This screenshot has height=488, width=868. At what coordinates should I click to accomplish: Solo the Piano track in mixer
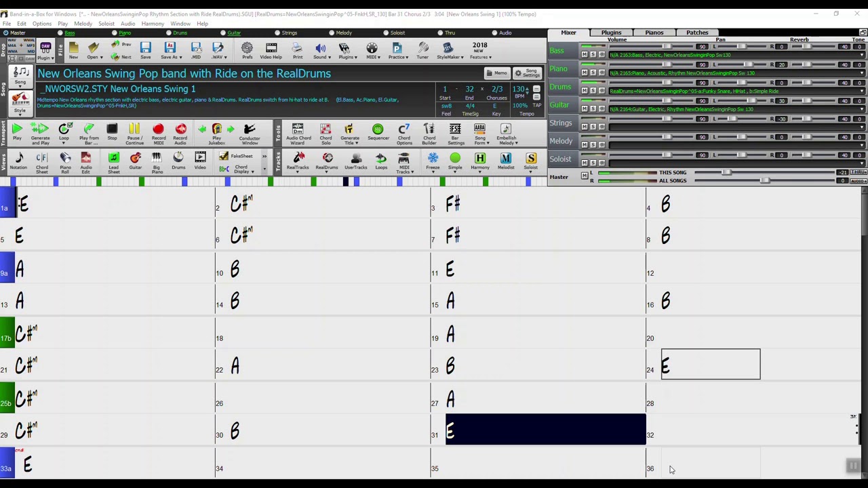click(593, 73)
